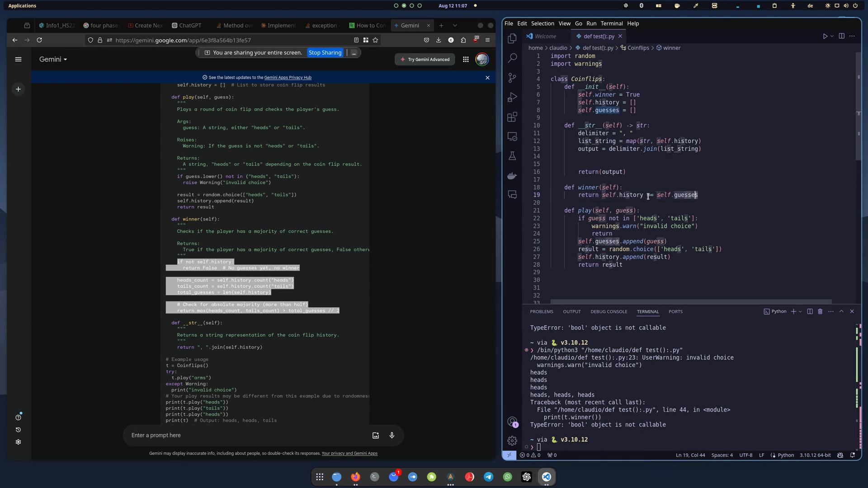This screenshot has width=868, height=488.
Task: Open the new terminal launch profile dropdown
Action: coord(800,311)
